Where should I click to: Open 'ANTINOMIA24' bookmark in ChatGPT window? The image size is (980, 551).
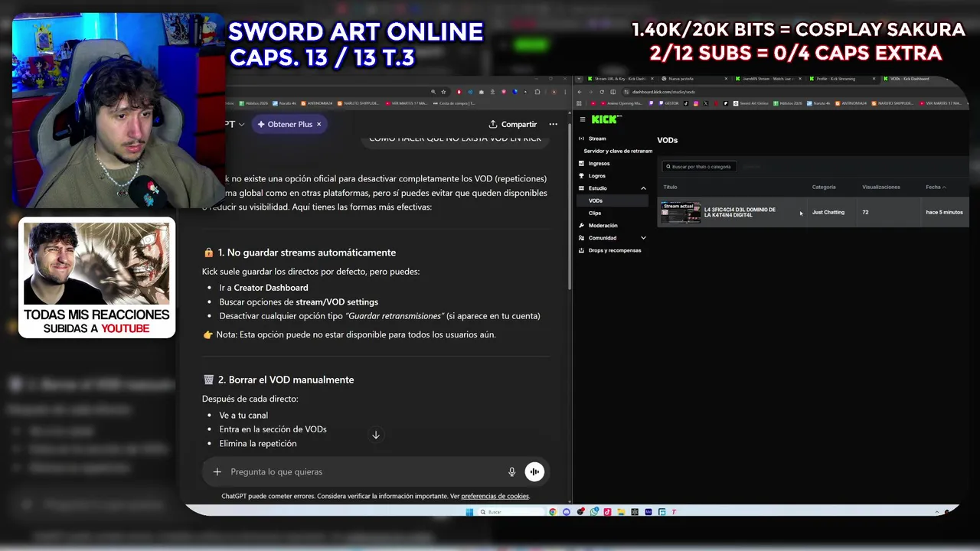click(x=316, y=103)
